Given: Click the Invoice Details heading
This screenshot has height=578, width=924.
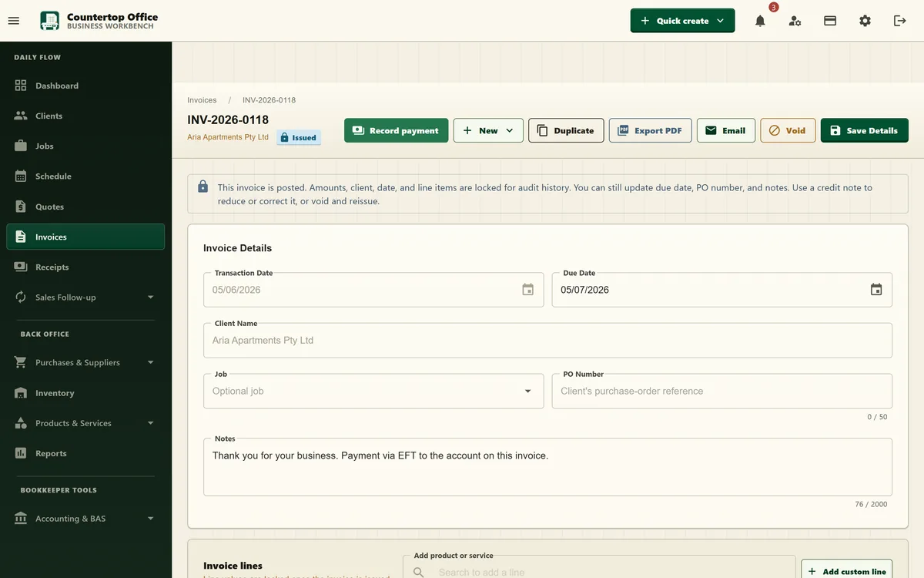Looking at the screenshot, I should pyautogui.click(x=237, y=248).
